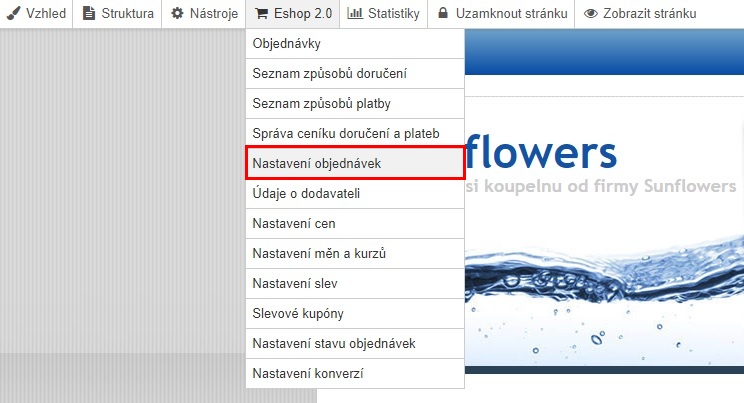Click the document icon beside Struktura
Image resolution: width=744 pixels, height=403 pixels.
[89, 14]
